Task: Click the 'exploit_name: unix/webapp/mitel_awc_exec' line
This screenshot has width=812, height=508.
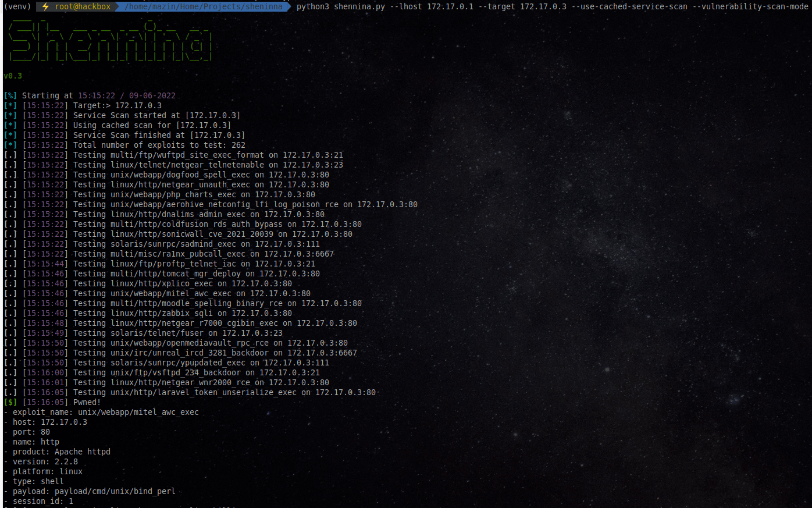Action: tap(101, 412)
